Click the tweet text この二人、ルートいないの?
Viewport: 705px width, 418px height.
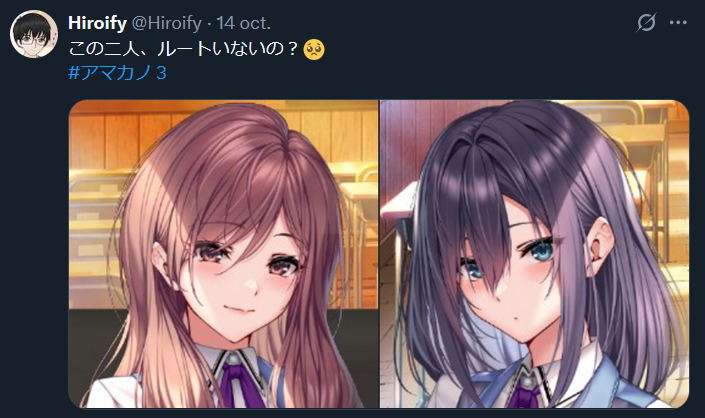tap(183, 49)
